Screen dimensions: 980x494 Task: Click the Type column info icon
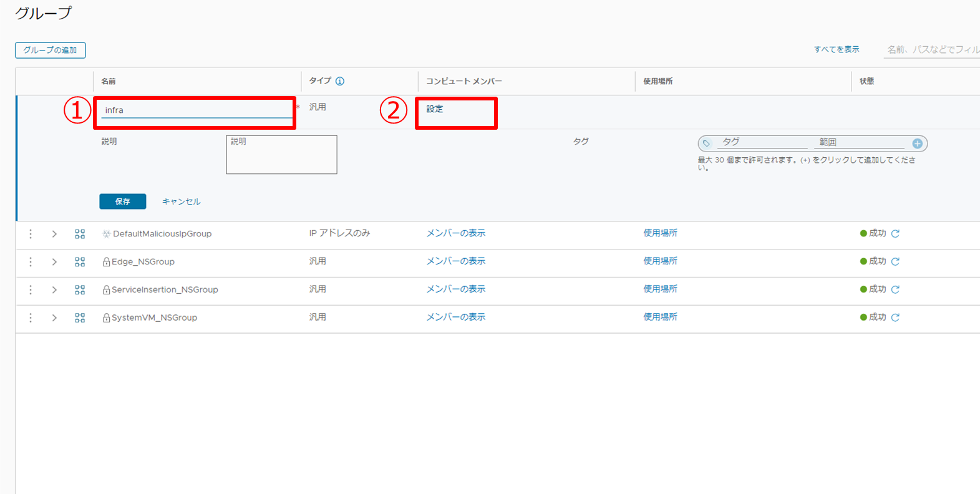340,81
